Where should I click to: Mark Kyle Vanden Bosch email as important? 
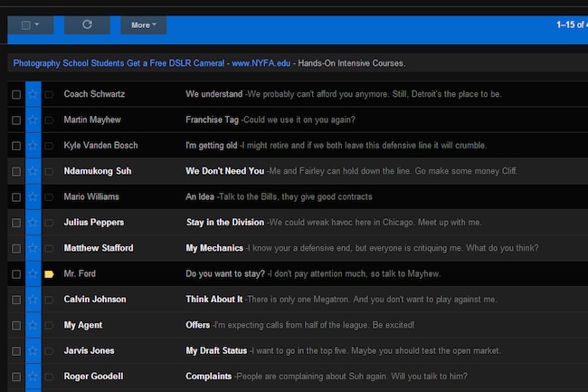tap(49, 146)
